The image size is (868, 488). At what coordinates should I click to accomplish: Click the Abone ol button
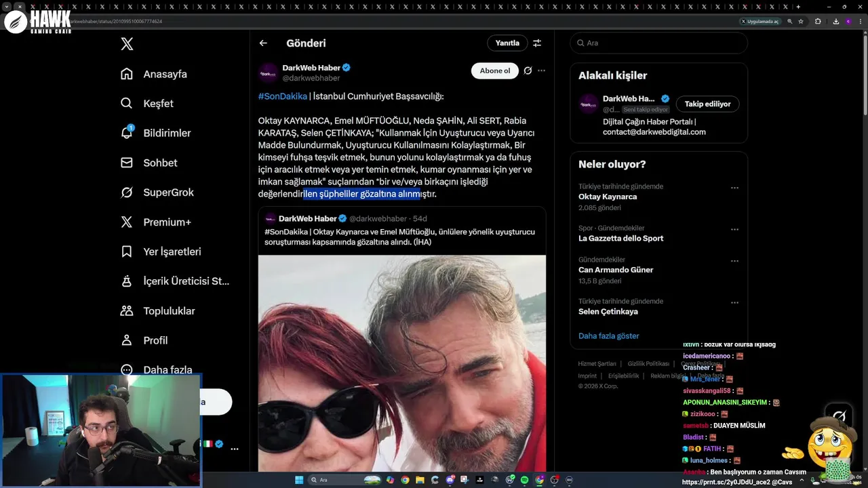(x=495, y=70)
